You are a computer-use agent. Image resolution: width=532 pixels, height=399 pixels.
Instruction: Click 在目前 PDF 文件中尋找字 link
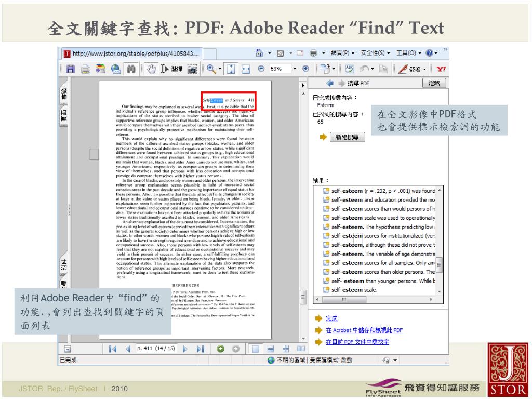pyautogui.click(x=357, y=342)
